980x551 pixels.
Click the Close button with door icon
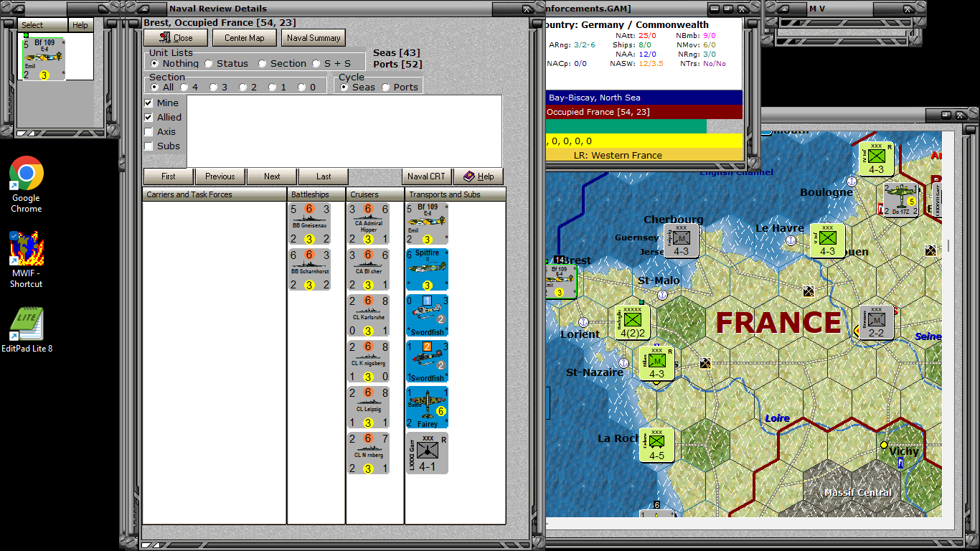[x=176, y=38]
